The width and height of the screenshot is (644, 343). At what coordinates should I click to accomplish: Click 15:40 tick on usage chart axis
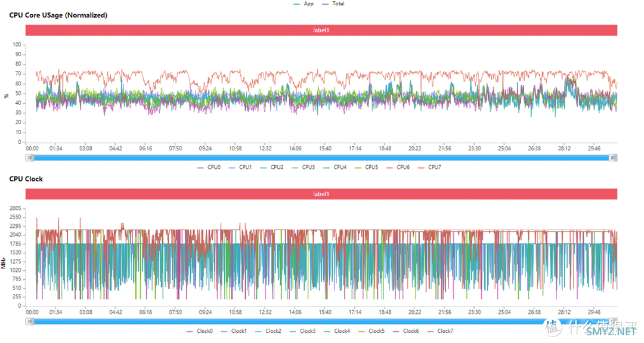tap(325, 149)
